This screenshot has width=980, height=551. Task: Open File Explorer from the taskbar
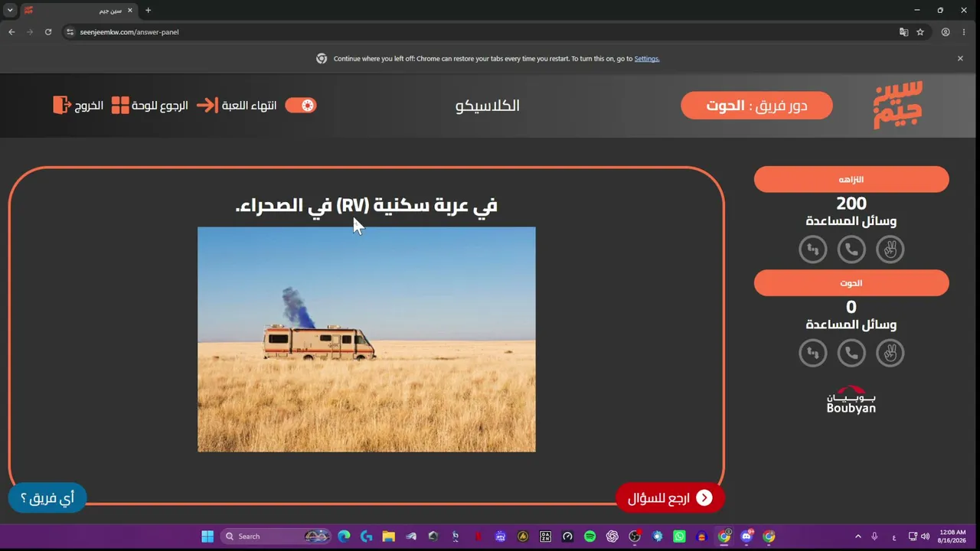point(388,536)
